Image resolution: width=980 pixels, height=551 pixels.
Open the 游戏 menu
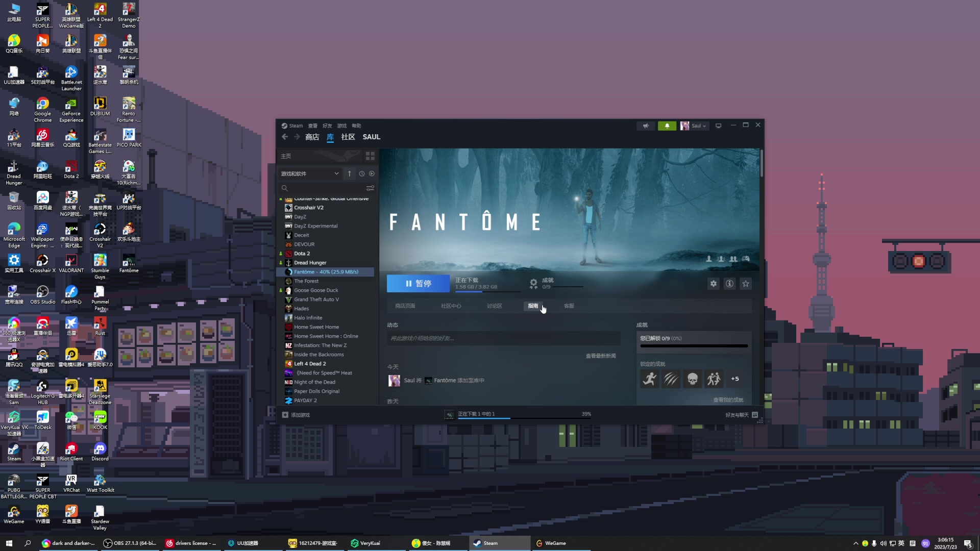coord(341,126)
